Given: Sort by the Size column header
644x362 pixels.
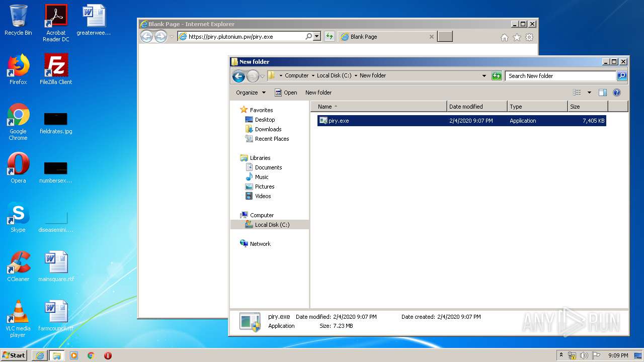Looking at the screenshot, I should [588, 107].
